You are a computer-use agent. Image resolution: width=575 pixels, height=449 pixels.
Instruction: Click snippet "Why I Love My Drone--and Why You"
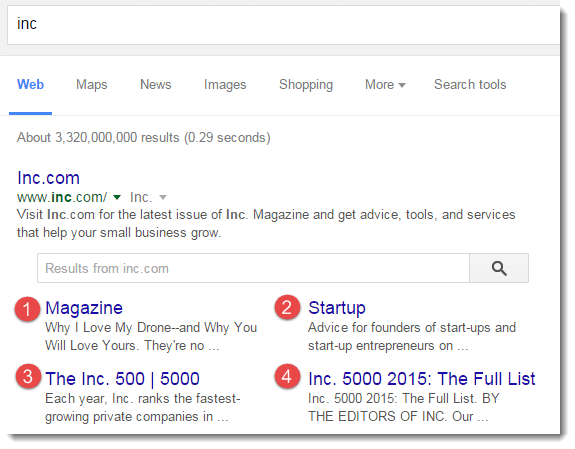point(151,328)
